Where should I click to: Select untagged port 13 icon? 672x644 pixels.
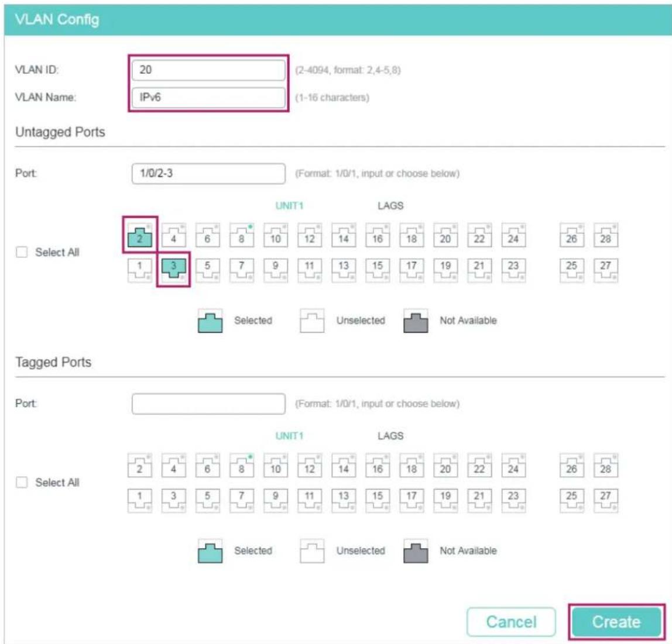point(343,270)
